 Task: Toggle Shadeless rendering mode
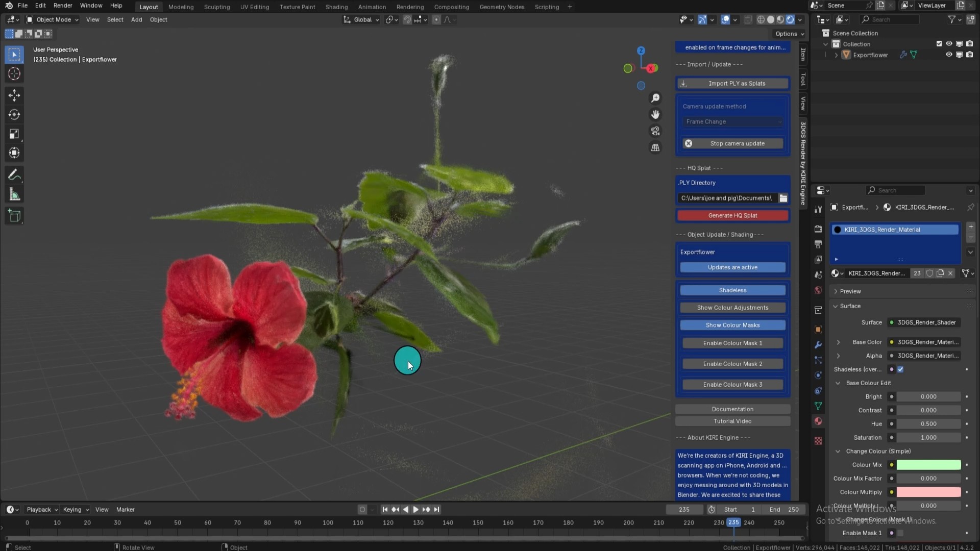coord(732,289)
